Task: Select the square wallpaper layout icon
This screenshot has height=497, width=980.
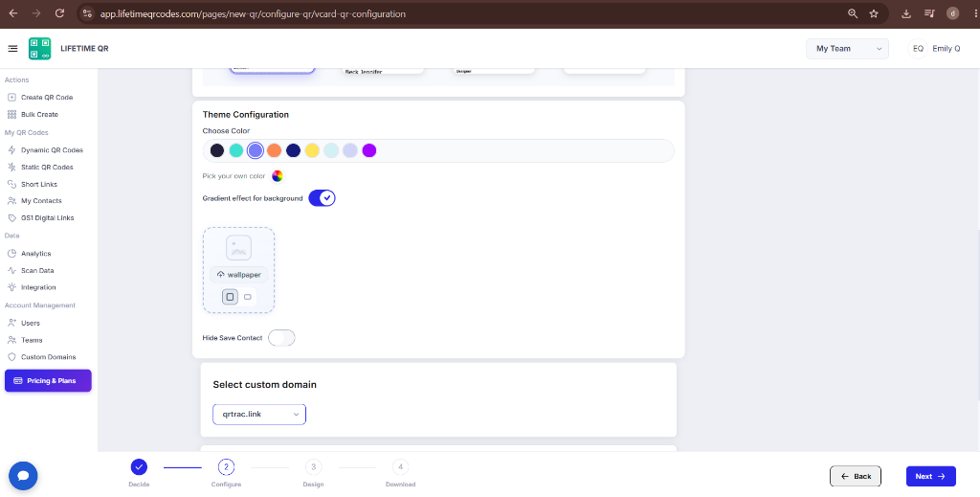Action: pyautogui.click(x=230, y=297)
